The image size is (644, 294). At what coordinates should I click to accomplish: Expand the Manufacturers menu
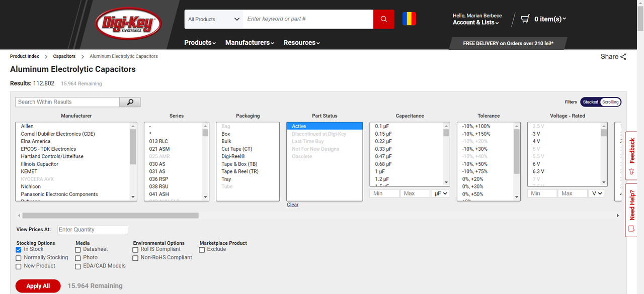pos(250,43)
